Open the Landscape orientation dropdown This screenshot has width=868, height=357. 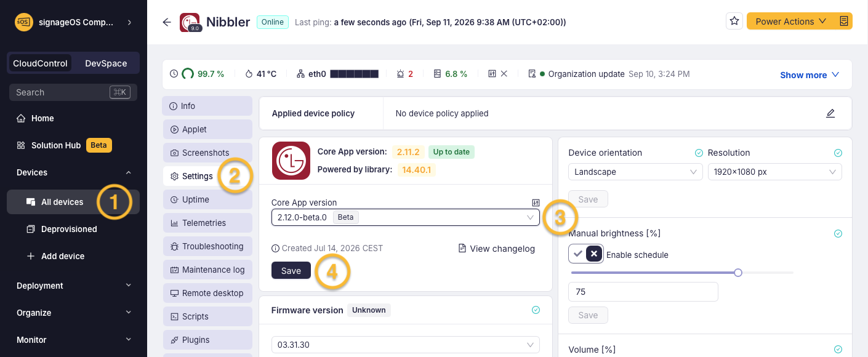tap(635, 172)
